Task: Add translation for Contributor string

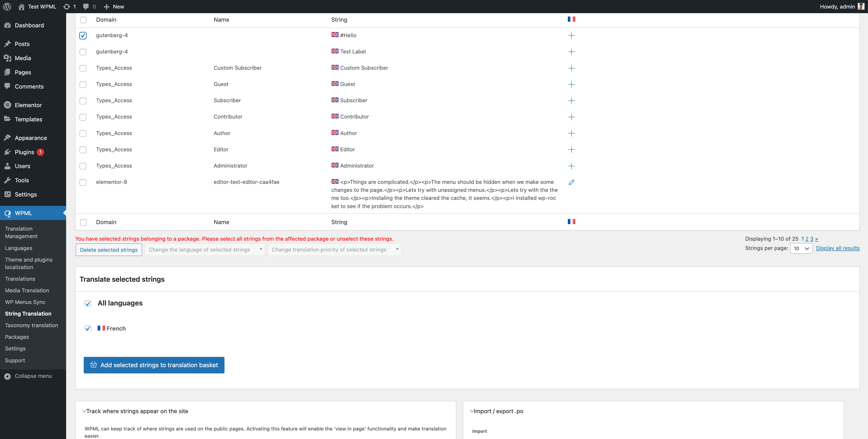Action: pyautogui.click(x=571, y=117)
